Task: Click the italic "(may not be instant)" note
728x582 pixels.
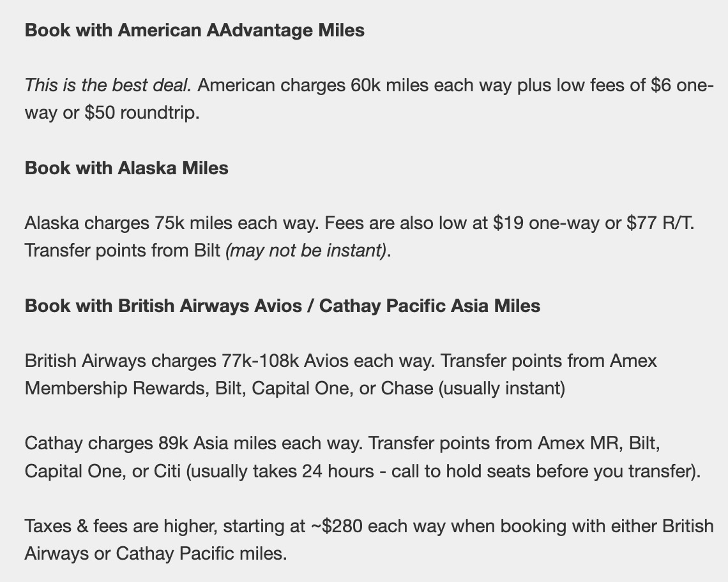Action: pos(306,251)
